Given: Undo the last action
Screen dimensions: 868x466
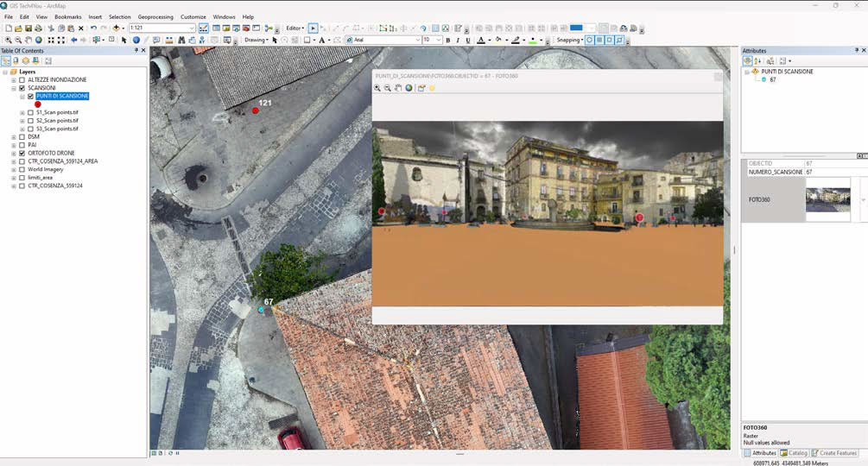Looking at the screenshot, I should click(x=93, y=28).
